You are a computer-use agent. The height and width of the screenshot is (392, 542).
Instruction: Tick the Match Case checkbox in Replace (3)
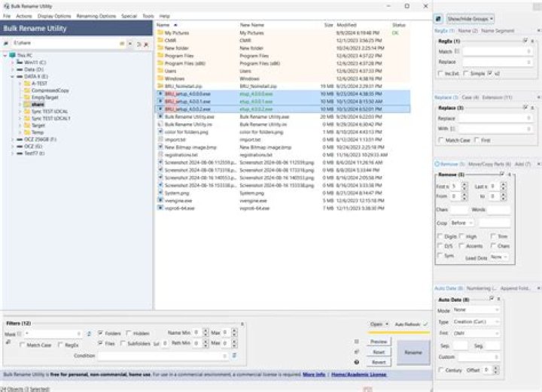pyautogui.click(x=440, y=140)
